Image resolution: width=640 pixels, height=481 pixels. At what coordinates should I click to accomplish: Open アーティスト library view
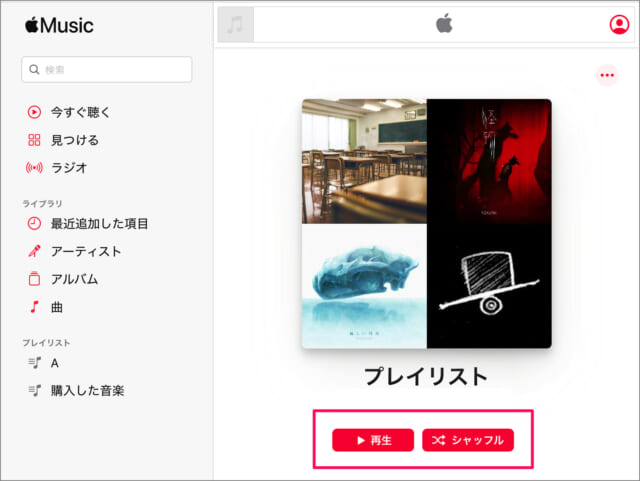[74, 251]
